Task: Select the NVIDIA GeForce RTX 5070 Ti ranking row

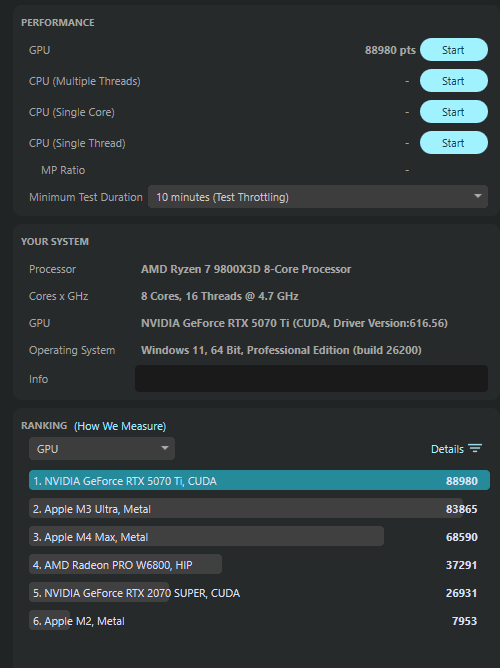Action: coord(259,481)
